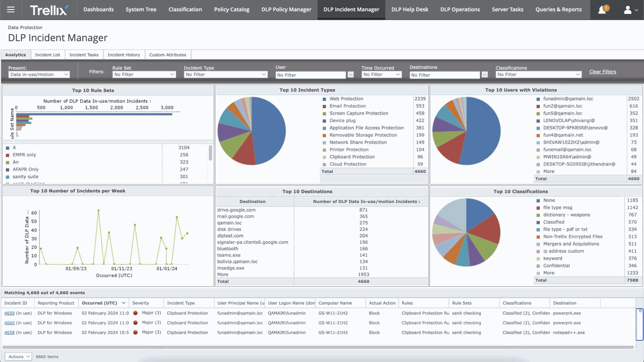Open User filter browse ellipsis button
Image resolution: width=644 pixels, height=362 pixels.
351,75
